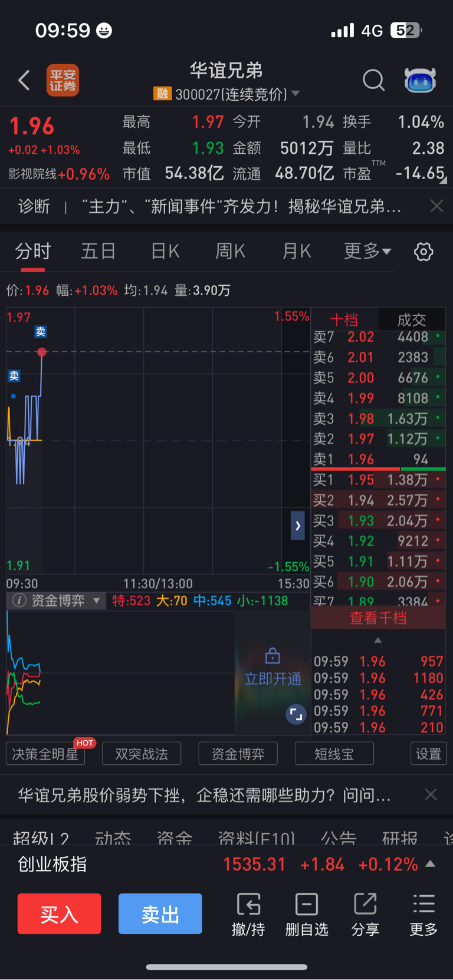Open the 平安证券 logo icon

point(63,80)
